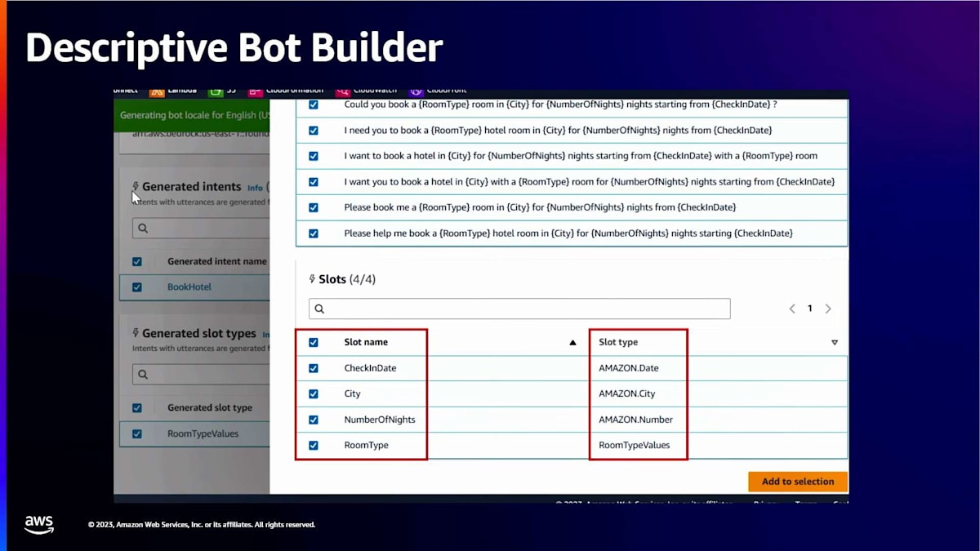Uncheck 'I want you to book a hotel' utterance
The image size is (980, 551).
314,182
